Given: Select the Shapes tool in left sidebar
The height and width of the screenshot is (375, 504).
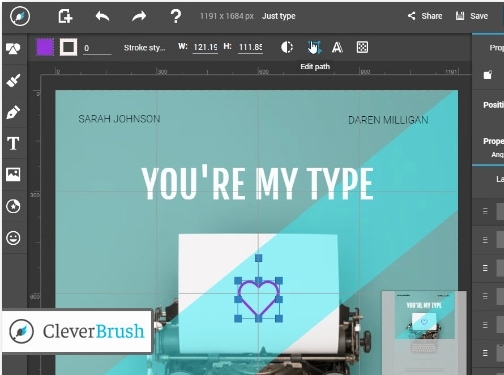Looking at the screenshot, I should [13, 48].
